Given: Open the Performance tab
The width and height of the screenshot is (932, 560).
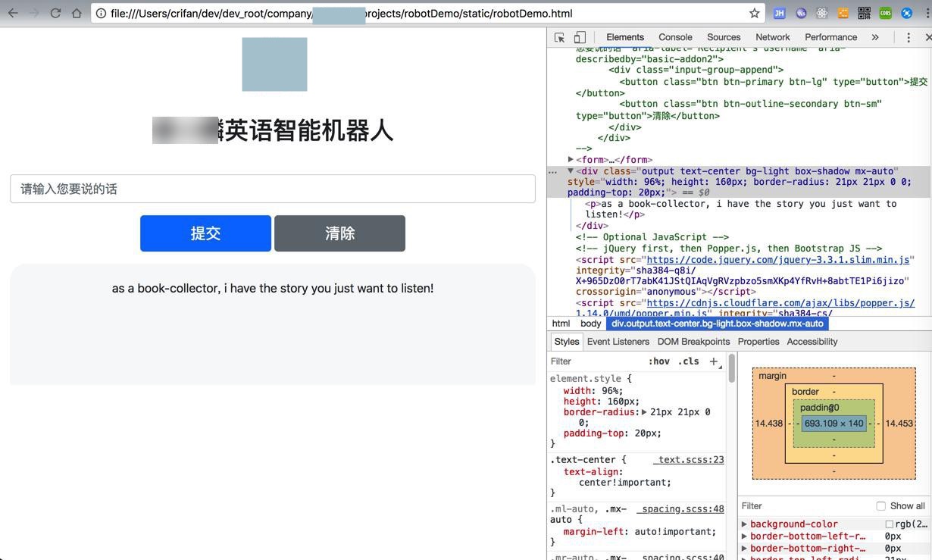Looking at the screenshot, I should pyautogui.click(x=830, y=37).
